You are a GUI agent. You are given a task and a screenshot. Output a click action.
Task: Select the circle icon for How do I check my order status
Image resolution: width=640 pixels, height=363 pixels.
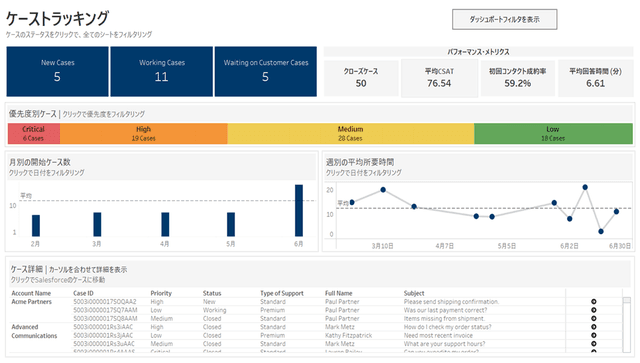[593, 327]
